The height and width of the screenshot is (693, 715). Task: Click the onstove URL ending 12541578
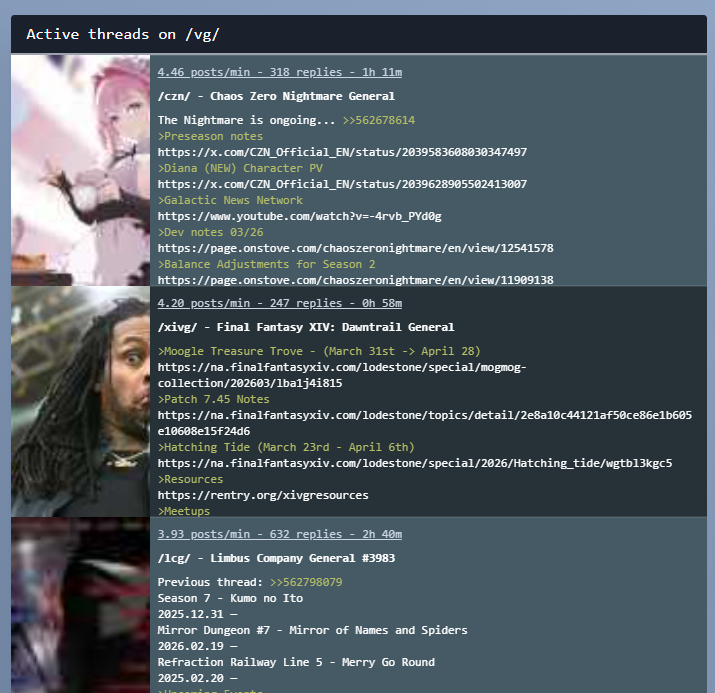click(x=356, y=248)
